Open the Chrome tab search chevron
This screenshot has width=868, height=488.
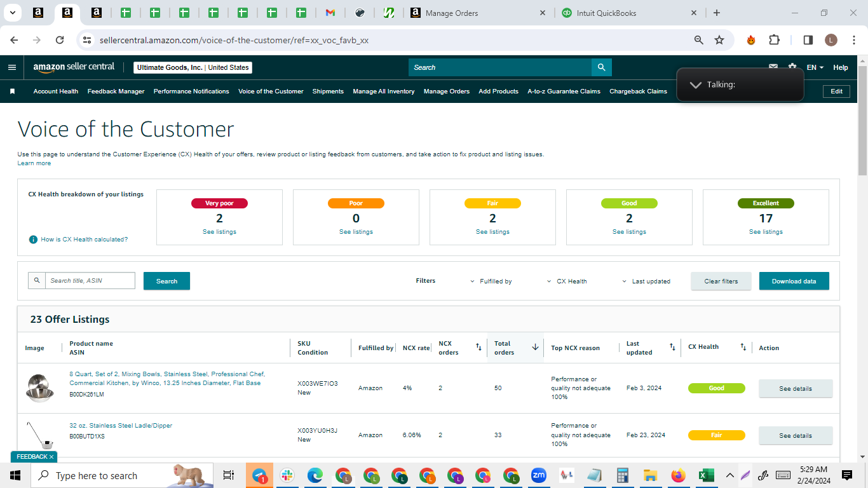tap(12, 13)
